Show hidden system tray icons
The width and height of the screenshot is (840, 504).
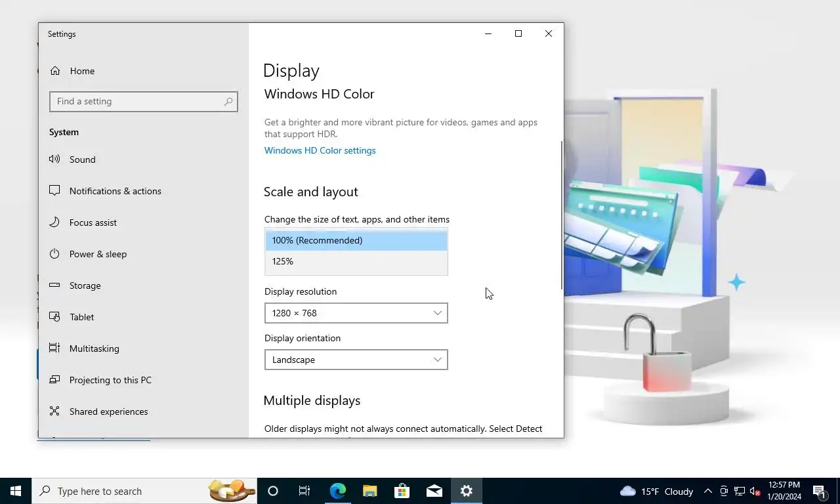(x=708, y=491)
